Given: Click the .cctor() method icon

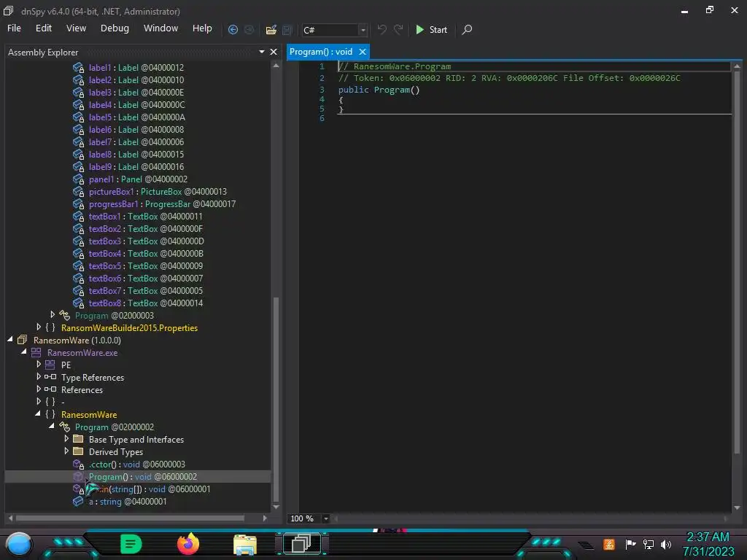Looking at the screenshot, I should pos(78,464).
